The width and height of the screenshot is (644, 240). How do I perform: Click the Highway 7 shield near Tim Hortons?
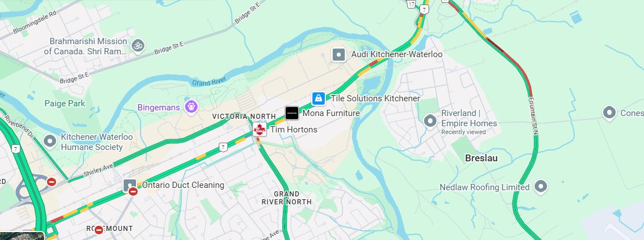point(223,147)
